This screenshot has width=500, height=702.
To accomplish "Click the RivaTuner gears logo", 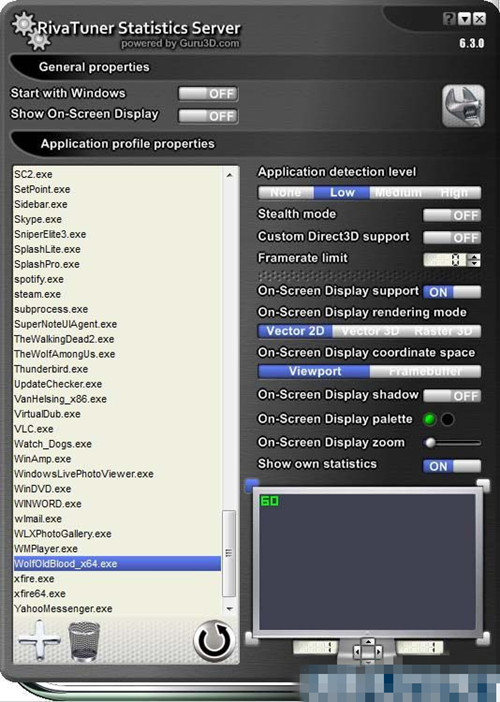I will [30, 30].
